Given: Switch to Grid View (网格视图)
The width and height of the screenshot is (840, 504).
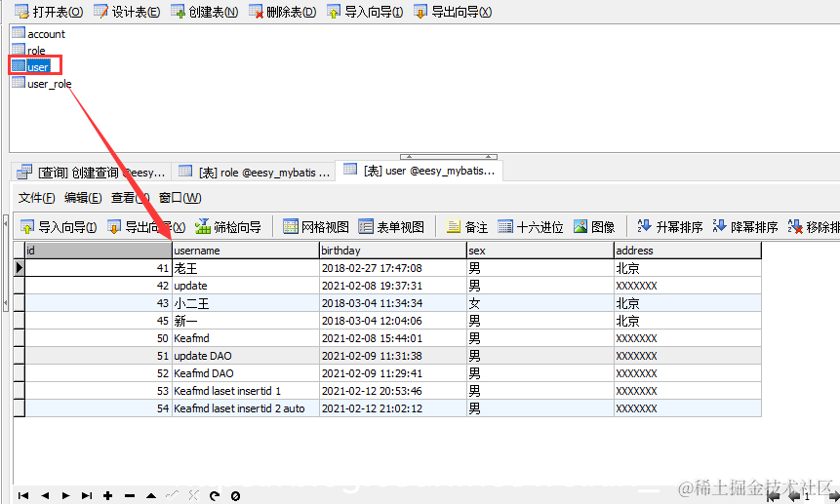Looking at the screenshot, I should (x=316, y=227).
